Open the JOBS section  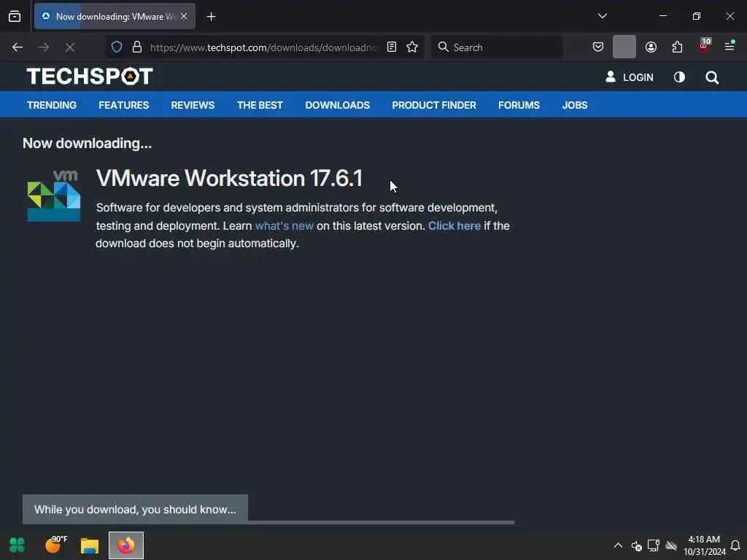(x=575, y=105)
